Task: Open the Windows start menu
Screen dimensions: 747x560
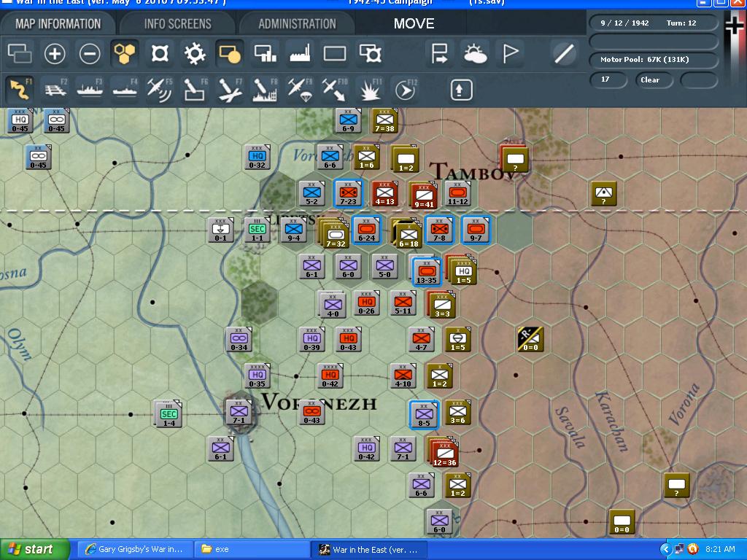Action: [34, 549]
